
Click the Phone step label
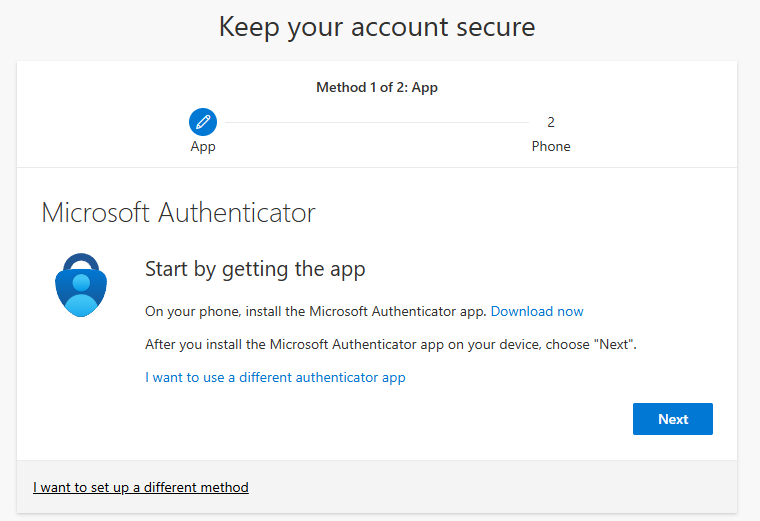(551, 146)
